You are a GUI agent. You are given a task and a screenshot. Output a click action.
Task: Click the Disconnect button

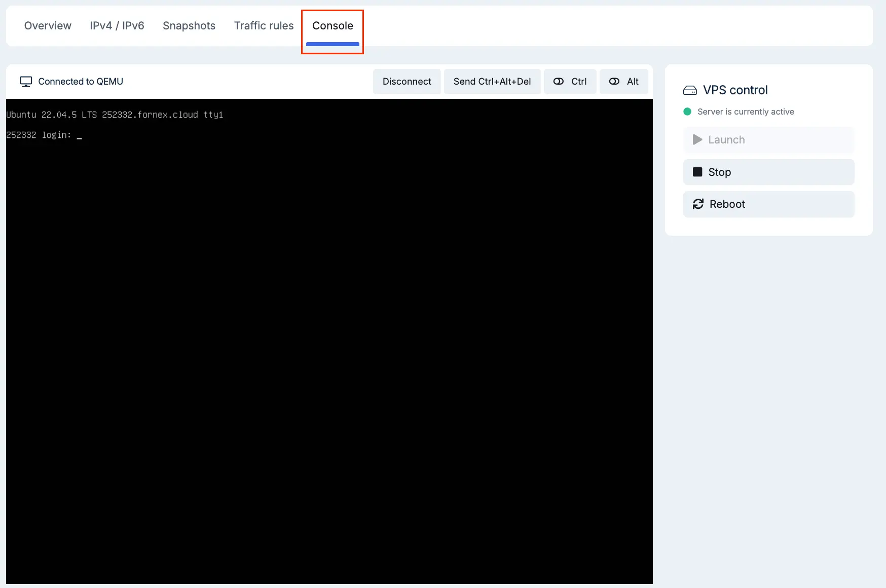coord(407,82)
